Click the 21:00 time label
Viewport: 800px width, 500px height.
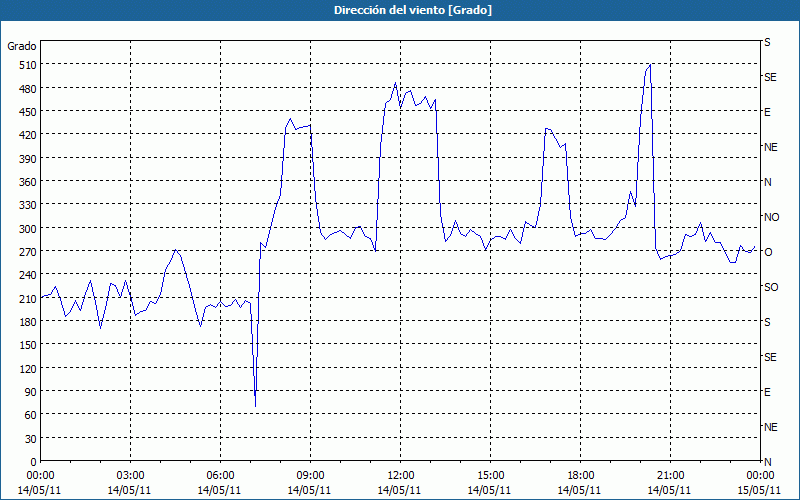point(670,476)
